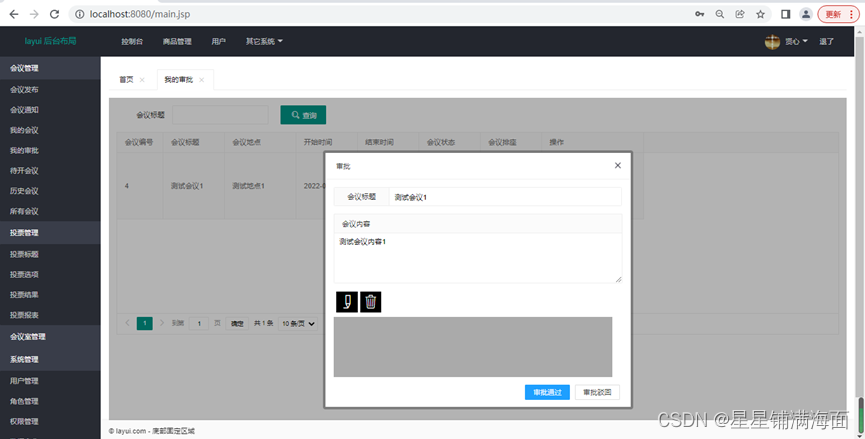This screenshot has width=865, height=439.
Task: Open the 10条/页 page size dropdown
Action: [298, 324]
